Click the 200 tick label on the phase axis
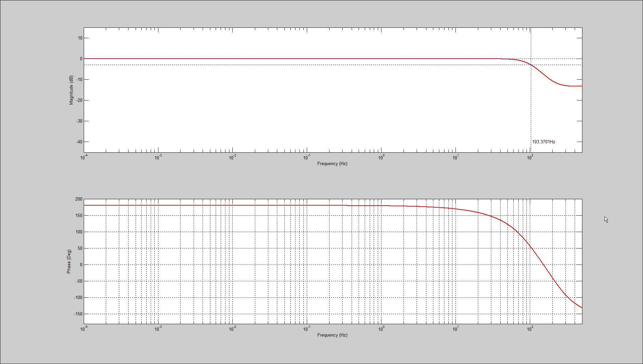Viewport: 643px width, 364px height. coord(79,199)
